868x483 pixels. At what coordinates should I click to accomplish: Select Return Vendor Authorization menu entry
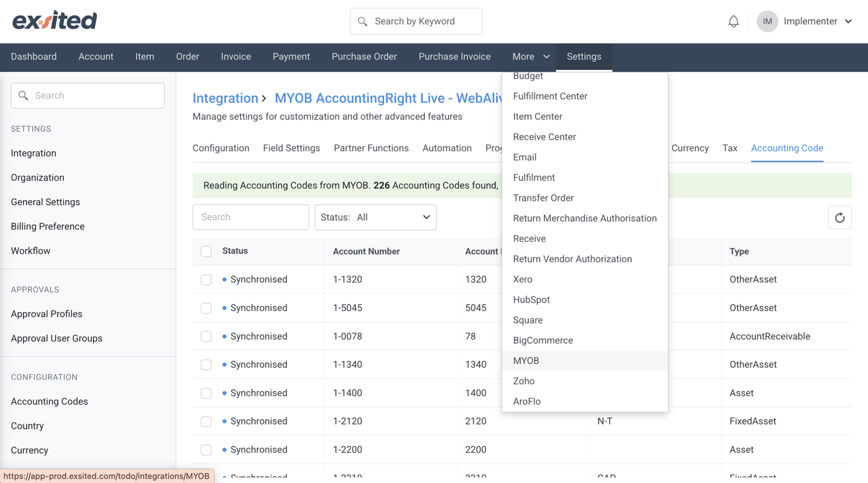tap(585, 259)
